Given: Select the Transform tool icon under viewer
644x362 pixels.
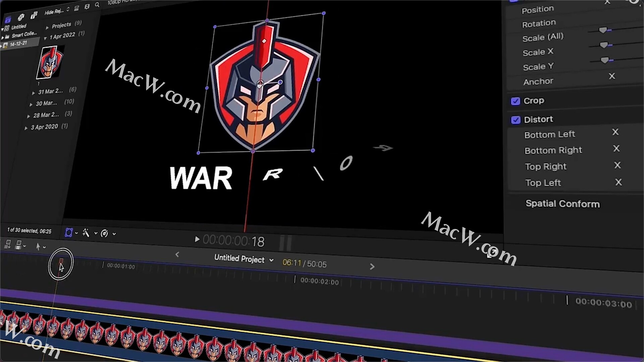Looking at the screenshot, I should 69,233.
